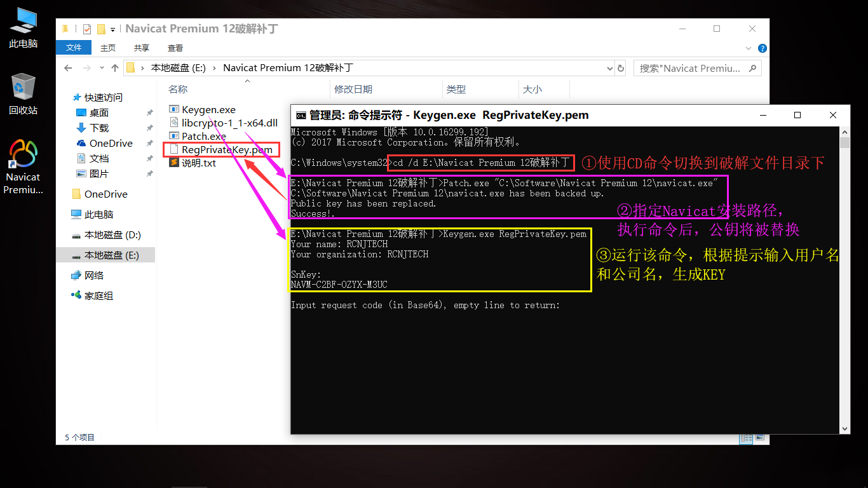Select the 说明.txt Sublime file icon
This screenshot has width=868, height=488.
coord(175,163)
